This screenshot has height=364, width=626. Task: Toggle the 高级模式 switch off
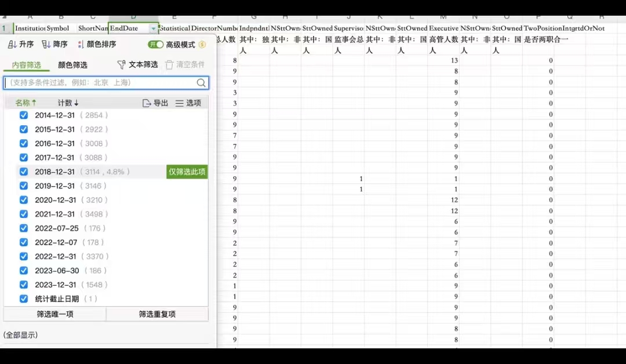pos(155,45)
